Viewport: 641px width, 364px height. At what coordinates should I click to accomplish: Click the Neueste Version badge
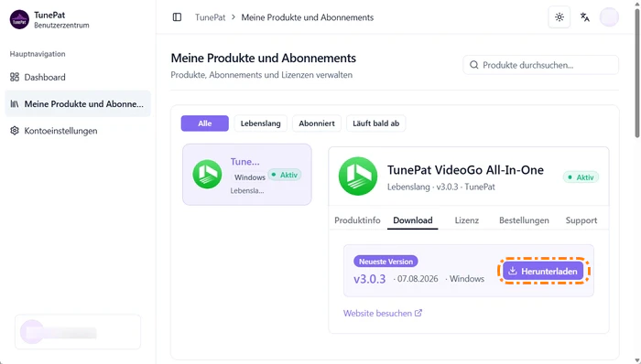click(386, 262)
